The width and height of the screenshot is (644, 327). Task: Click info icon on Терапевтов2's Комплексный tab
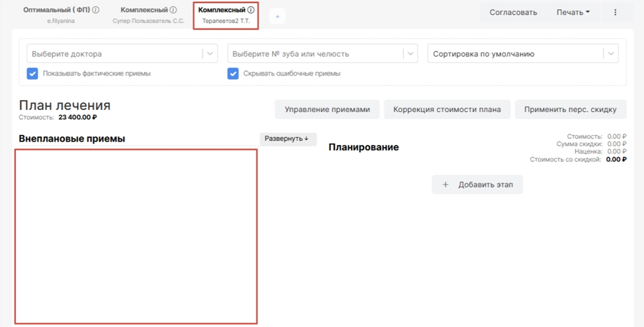[x=251, y=11]
